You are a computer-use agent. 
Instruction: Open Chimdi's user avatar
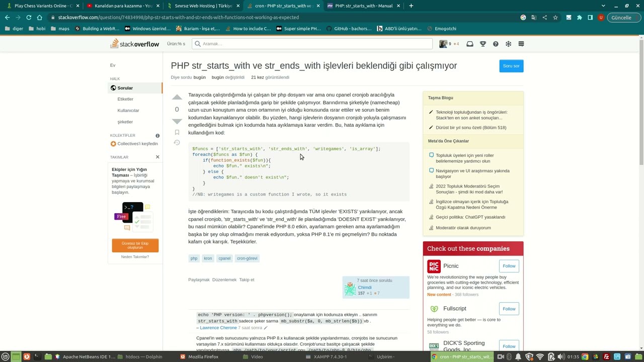coord(350,288)
